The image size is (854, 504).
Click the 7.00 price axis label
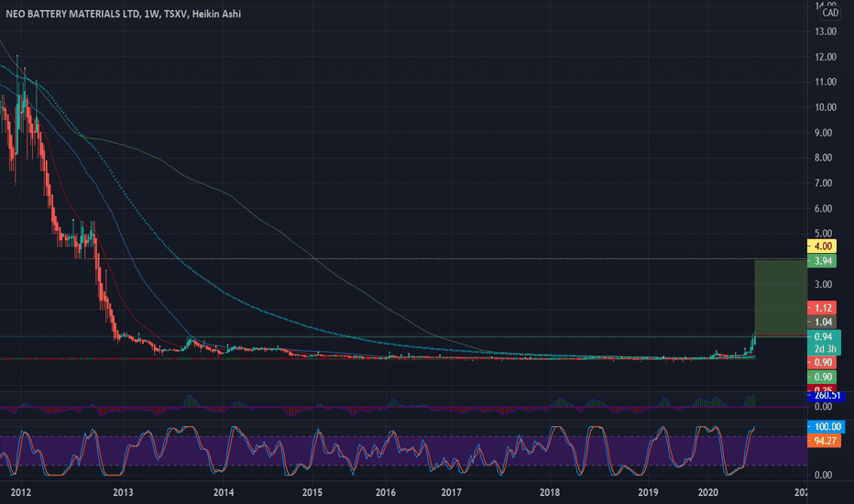[x=823, y=183]
